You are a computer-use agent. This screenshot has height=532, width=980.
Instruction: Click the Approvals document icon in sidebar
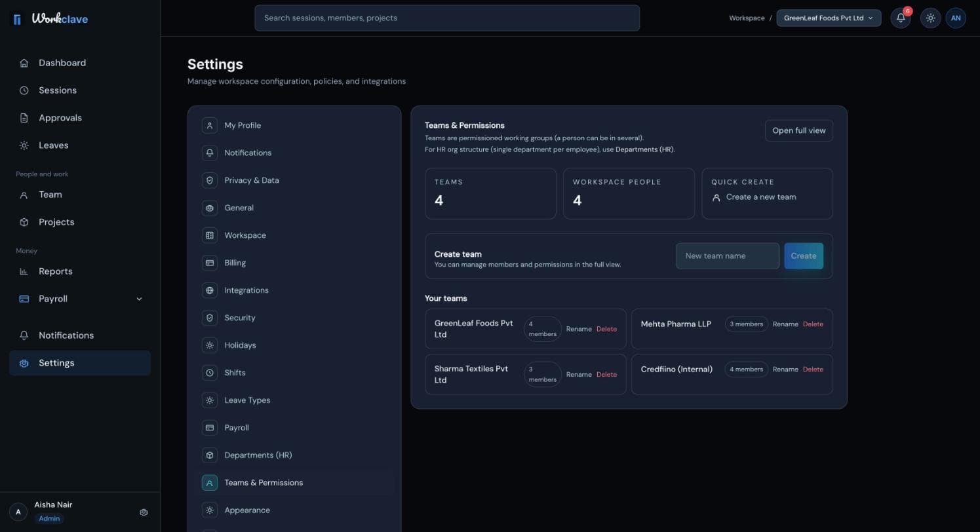(x=24, y=118)
